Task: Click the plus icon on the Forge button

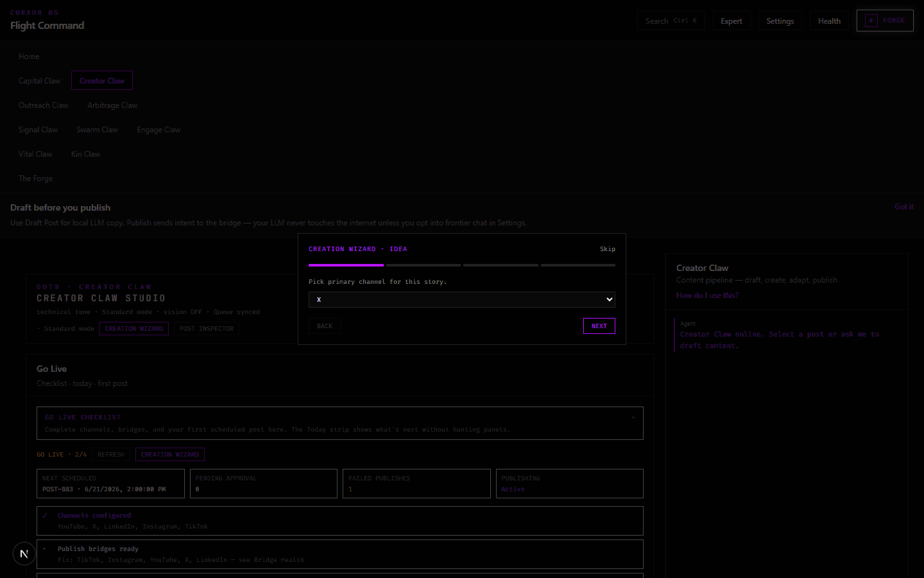Action: (x=871, y=21)
